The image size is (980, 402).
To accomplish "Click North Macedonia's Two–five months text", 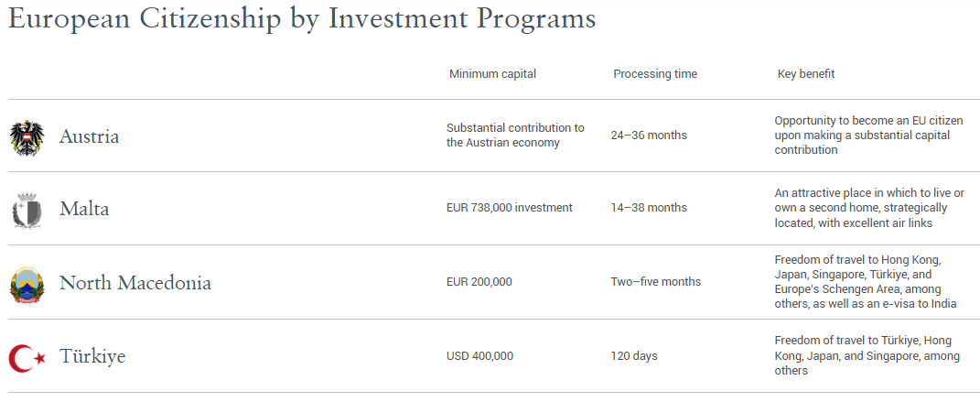I will (x=656, y=282).
